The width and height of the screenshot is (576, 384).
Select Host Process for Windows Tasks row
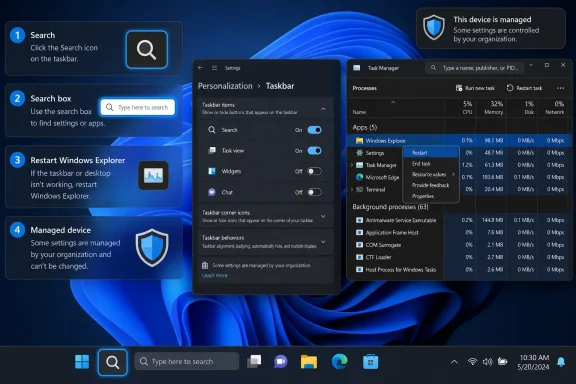click(x=459, y=269)
